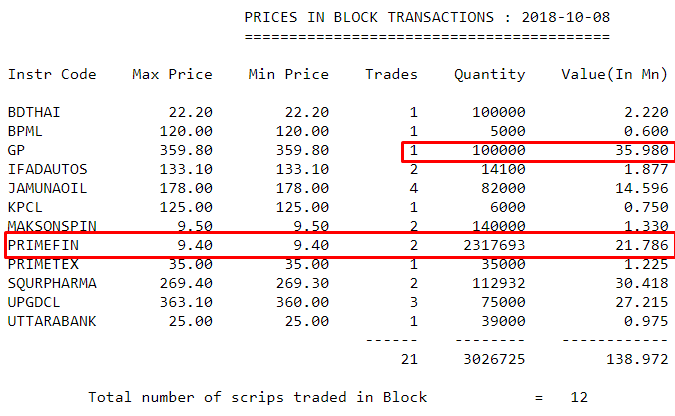The height and width of the screenshot is (416, 675).
Task: Click the Instr Code column header
Action: tap(52, 74)
